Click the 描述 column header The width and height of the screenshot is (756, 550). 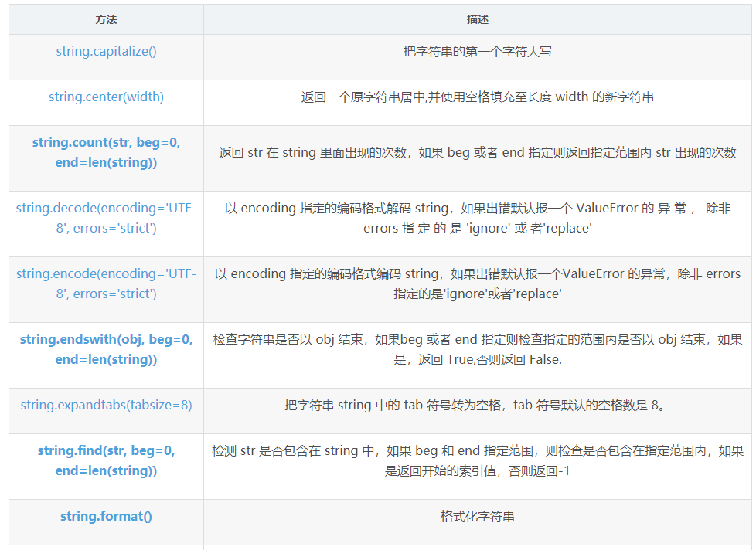coord(477,19)
